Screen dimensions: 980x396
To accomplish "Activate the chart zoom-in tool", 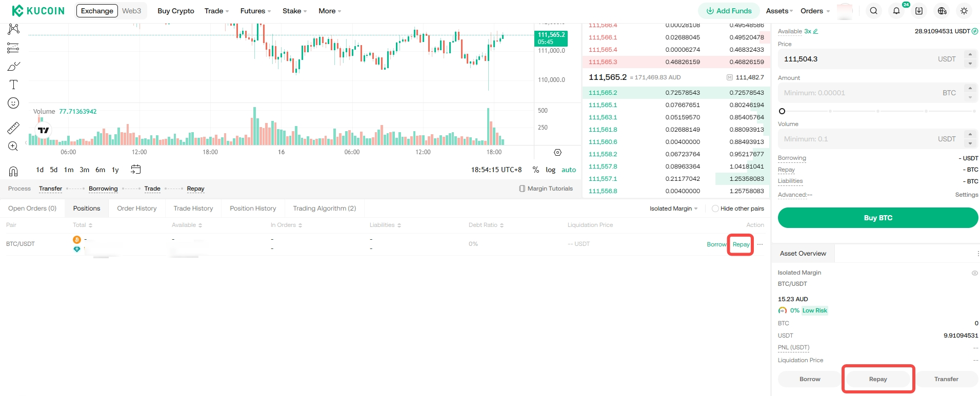I will [x=13, y=147].
